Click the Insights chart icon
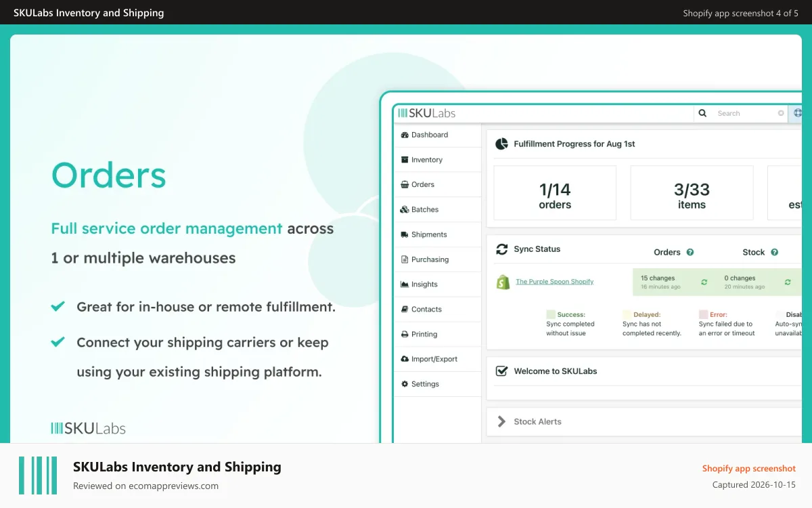This screenshot has width=812, height=508. point(405,284)
